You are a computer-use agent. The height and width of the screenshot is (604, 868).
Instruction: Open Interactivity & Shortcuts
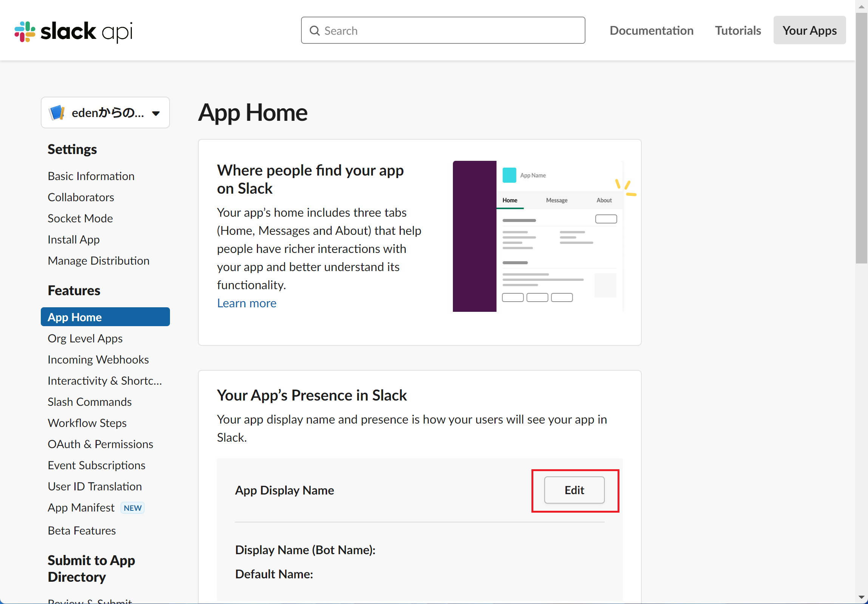tap(105, 381)
